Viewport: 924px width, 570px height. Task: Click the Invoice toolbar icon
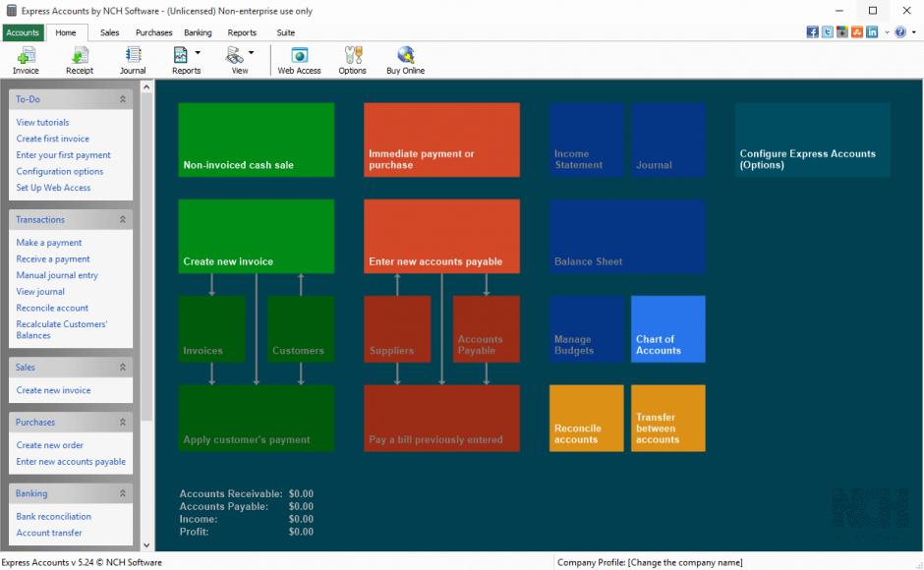[26, 61]
